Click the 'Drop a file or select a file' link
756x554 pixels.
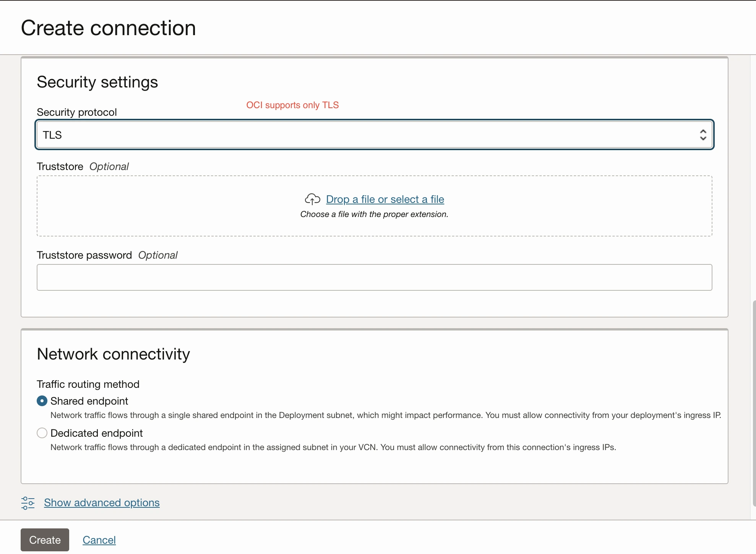(384, 199)
